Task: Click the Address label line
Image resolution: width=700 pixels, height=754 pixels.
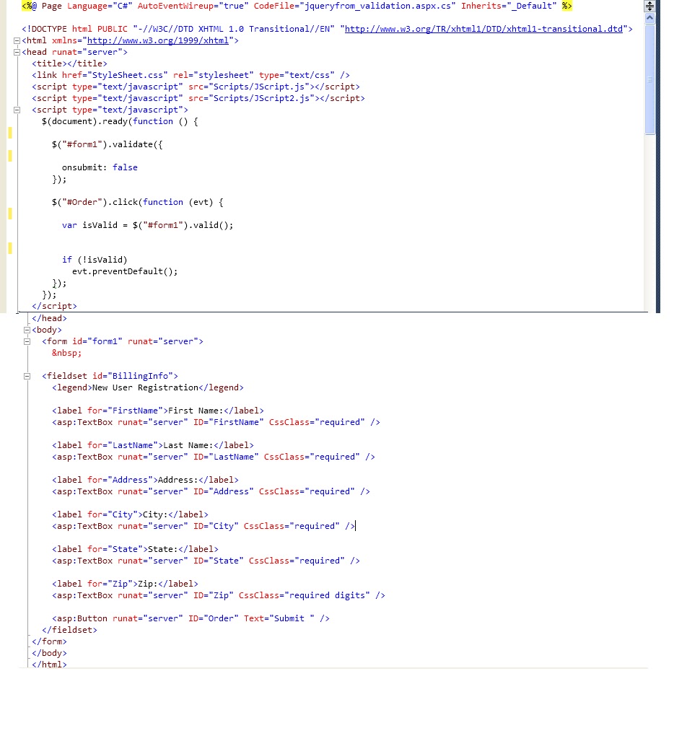Action: pos(145,480)
